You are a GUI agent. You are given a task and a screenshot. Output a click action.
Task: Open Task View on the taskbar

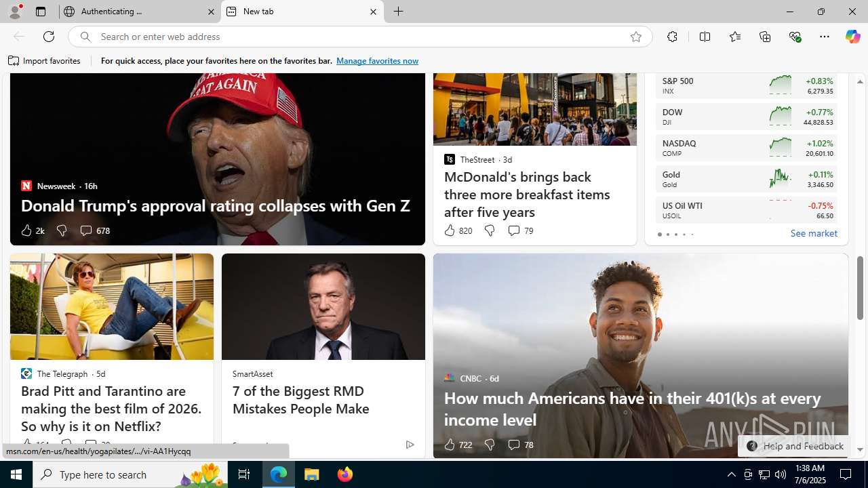pos(244,474)
